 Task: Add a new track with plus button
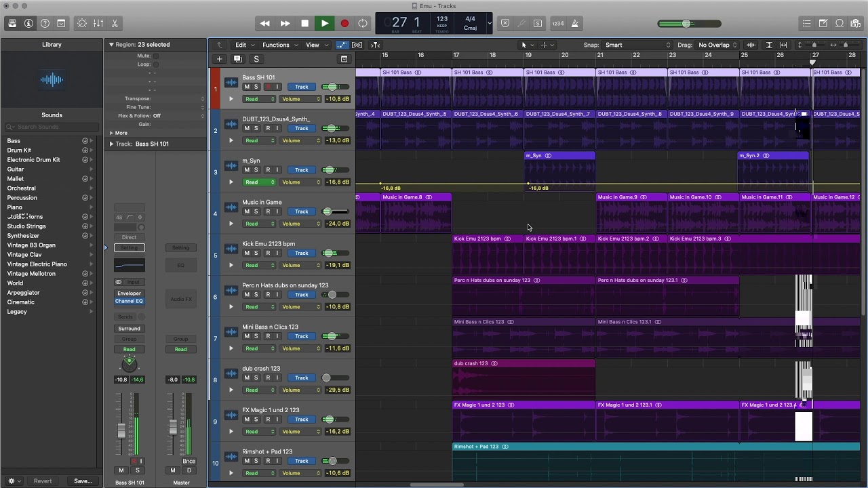[x=219, y=59]
